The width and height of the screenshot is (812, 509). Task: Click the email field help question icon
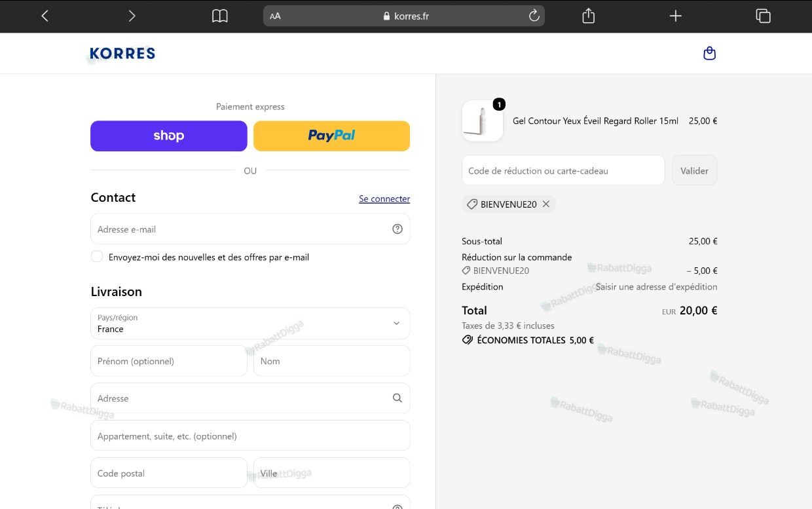397,229
